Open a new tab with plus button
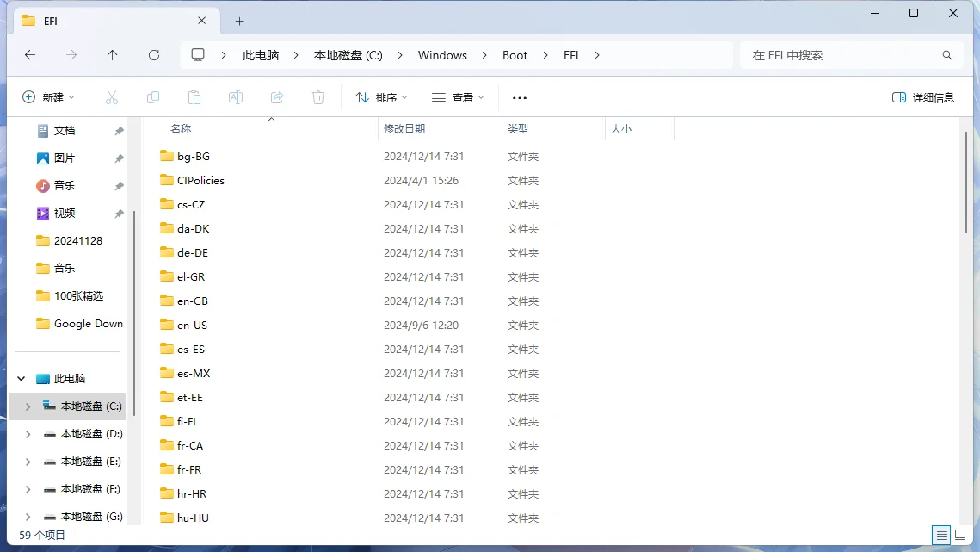This screenshot has width=980, height=552. (x=239, y=22)
